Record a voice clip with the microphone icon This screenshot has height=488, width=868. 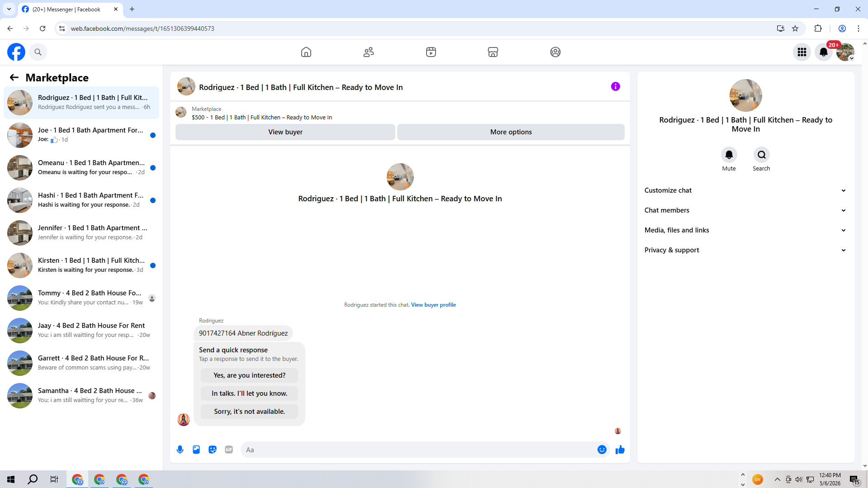coord(180,450)
